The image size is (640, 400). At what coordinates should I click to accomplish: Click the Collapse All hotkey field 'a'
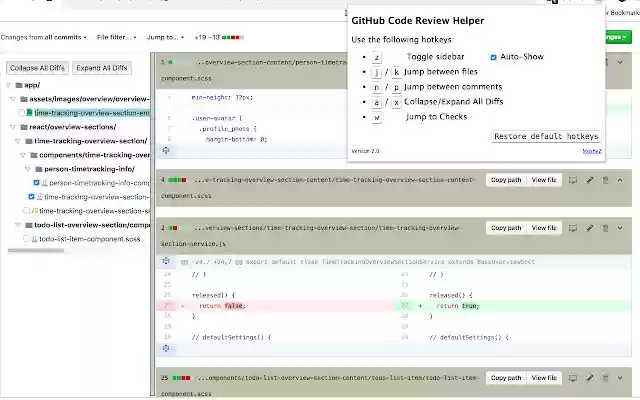pyautogui.click(x=377, y=102)
